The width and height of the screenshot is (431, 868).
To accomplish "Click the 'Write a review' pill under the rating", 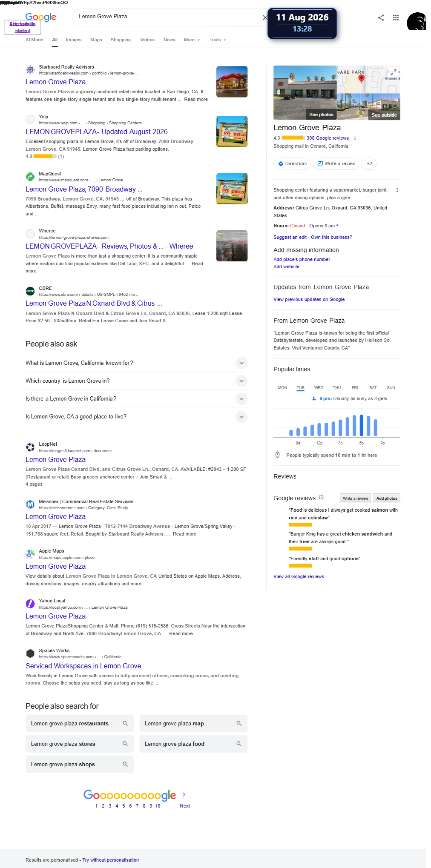I will 336,163.
